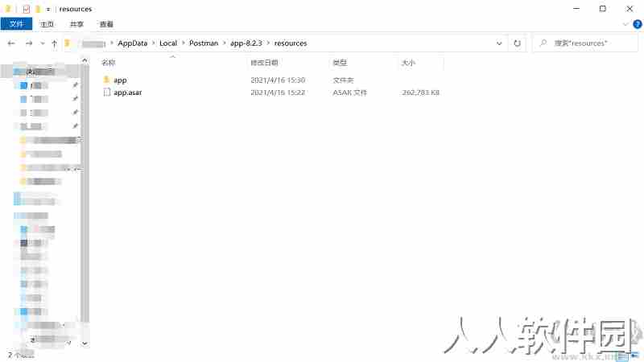Switch to the 主页 ribbon tab
The width and height of the screenshot is (644, 362).
point(47,24)
